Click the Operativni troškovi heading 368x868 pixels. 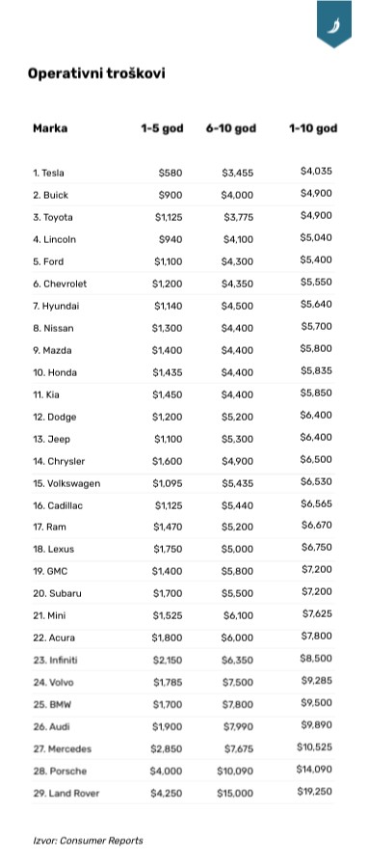click(x=96, y=73)
